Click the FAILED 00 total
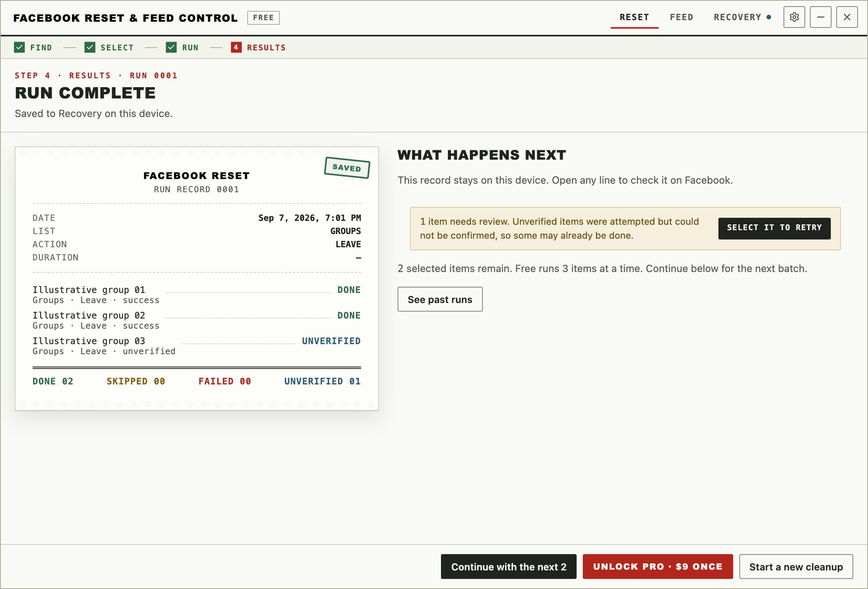This screenshot has width=868, height=589. pyautogui.click(x=225, y=381)
